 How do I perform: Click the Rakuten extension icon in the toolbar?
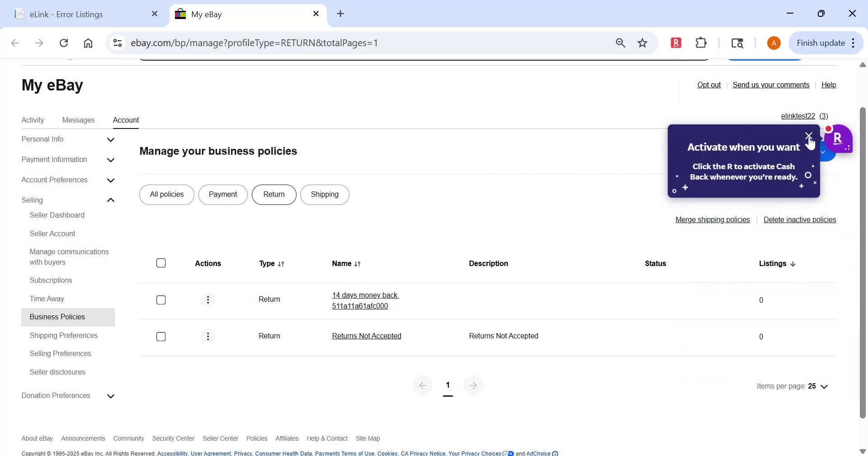[675, 43]
